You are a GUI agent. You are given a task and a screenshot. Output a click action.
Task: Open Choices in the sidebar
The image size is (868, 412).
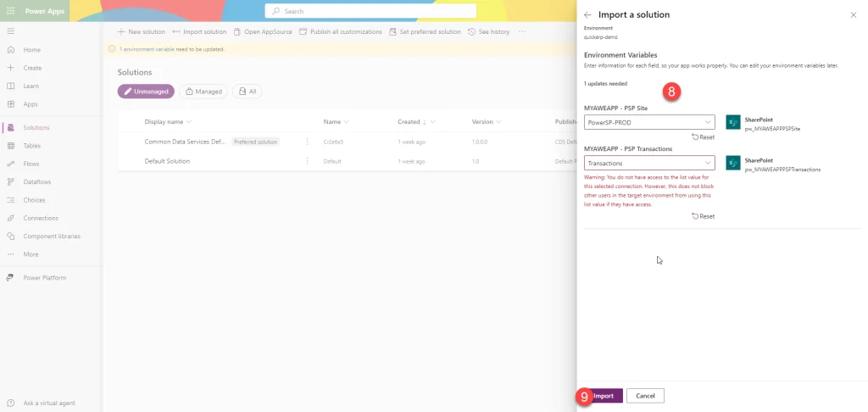(x=34, y=200)
